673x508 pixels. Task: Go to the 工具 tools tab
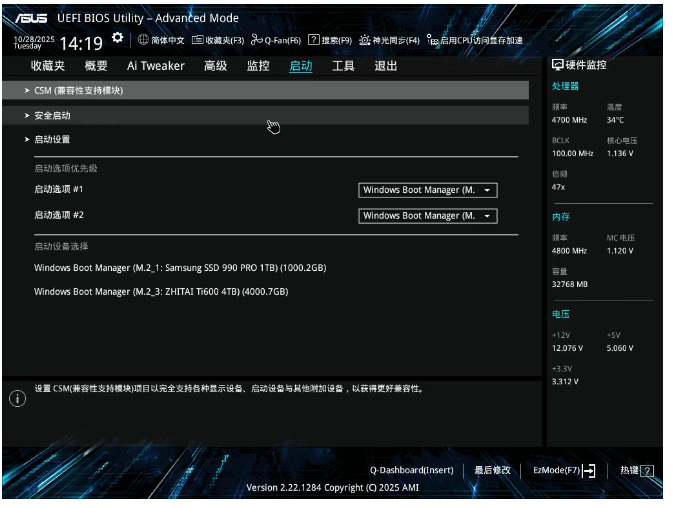(x=343, y=66)
